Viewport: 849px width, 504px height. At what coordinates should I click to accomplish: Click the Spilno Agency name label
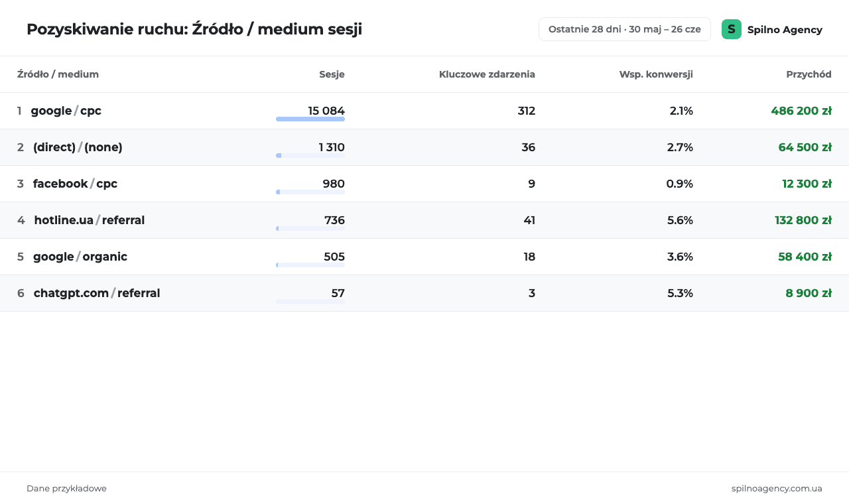pyautogui.click(x=785, y=30)
